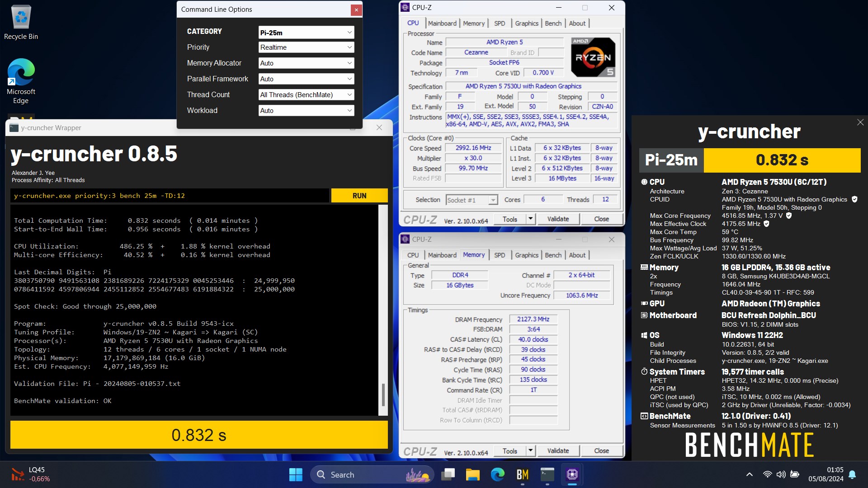
Task: Open Microsoft Edge from the taskbar
Action: tap(498, 474)
